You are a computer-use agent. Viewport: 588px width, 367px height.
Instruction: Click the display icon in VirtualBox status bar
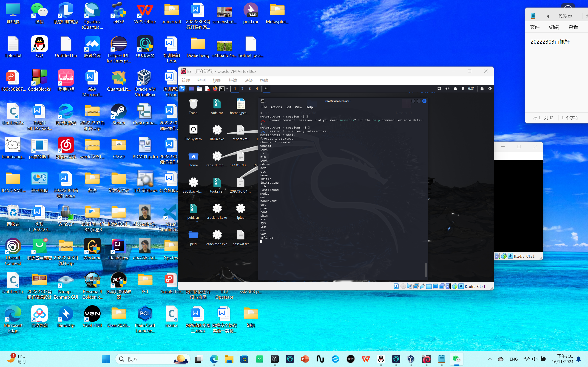[435, 286]
